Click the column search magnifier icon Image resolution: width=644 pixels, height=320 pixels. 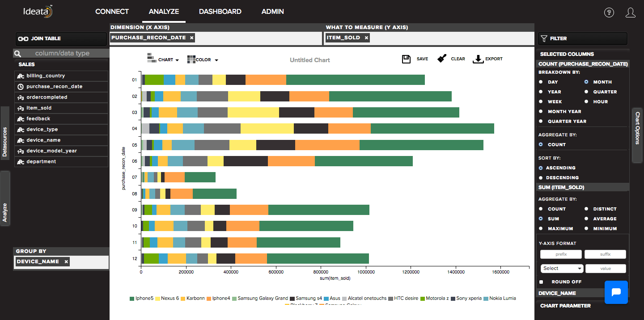(18, 54)
